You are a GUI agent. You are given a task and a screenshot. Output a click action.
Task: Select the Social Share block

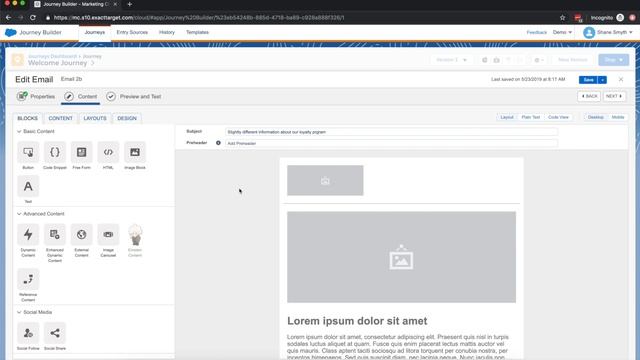[x=55, y=333]
